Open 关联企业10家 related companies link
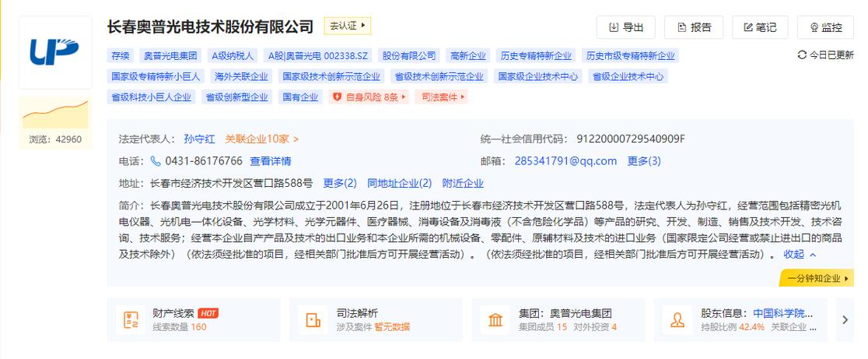The width and height of the screenshot is (868, 359). (262, 139)
